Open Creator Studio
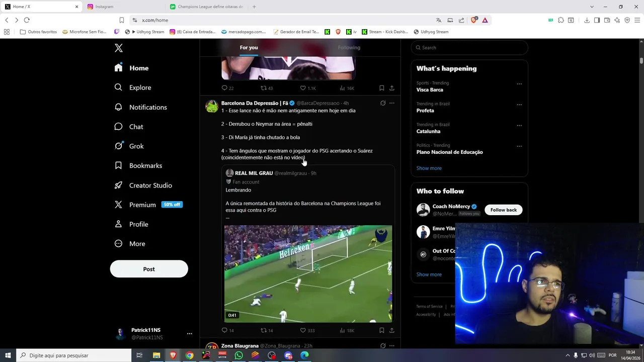 143,185
